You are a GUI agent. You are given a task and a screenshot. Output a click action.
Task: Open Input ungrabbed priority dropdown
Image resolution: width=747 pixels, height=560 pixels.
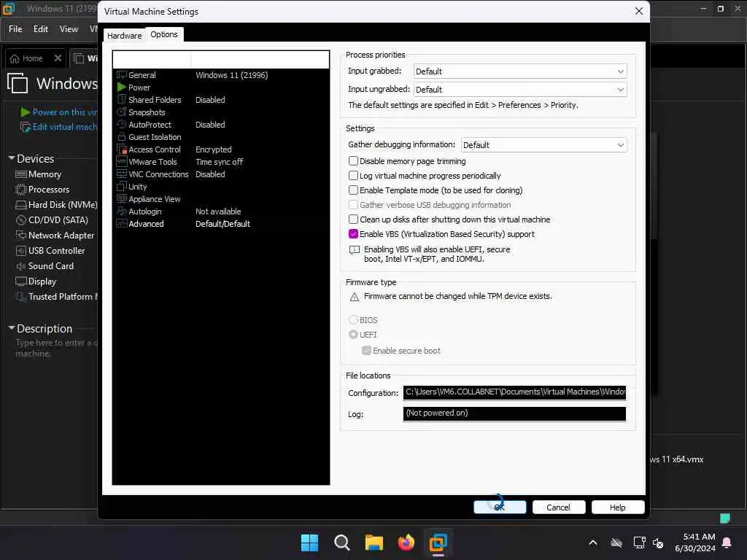tap(519, 90)
